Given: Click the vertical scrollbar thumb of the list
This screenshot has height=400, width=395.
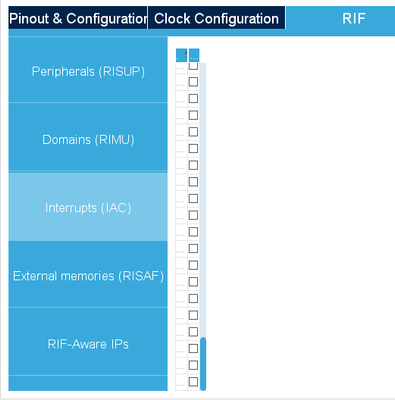Looking at the screenshot, I should pos(203,364).
